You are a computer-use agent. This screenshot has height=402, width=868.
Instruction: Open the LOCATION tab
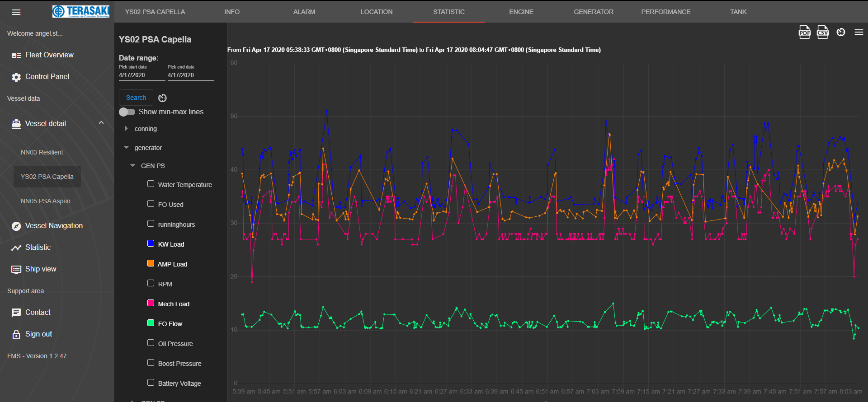377,12
